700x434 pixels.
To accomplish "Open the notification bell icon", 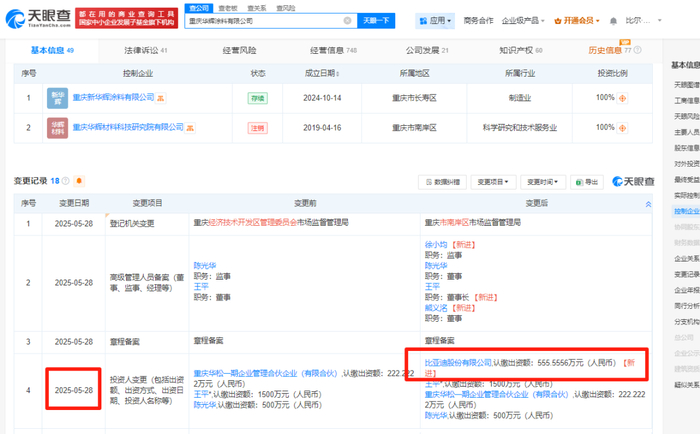I will tap(613, 21).
